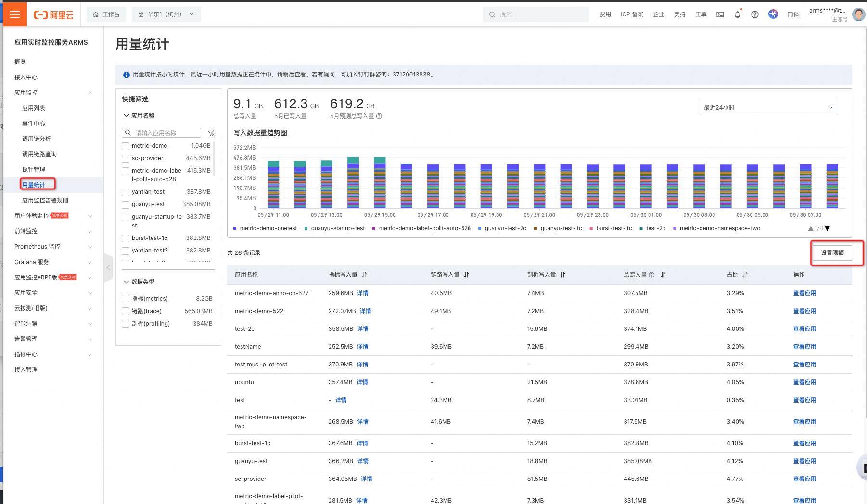Click the location pin icon for 华东1
867x504 pixels.
141,14
